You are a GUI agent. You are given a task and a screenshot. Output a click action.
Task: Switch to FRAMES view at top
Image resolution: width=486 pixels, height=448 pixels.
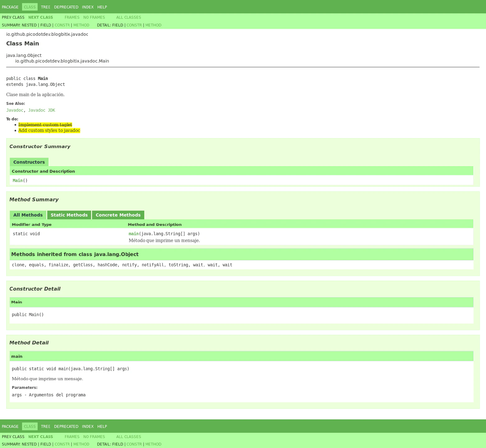(x=72, y=17)
